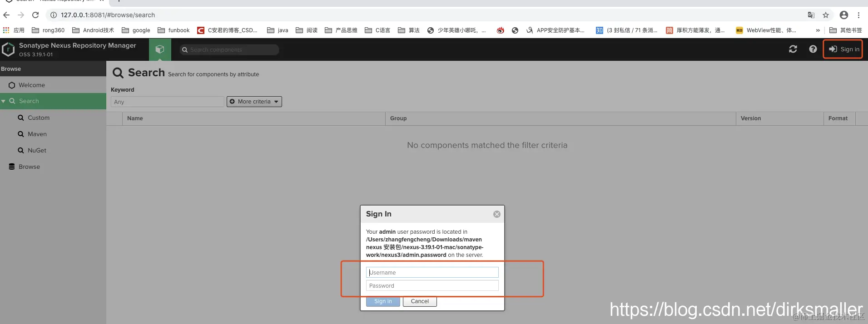Open Browse repositories sidebar item

point(53,167)
